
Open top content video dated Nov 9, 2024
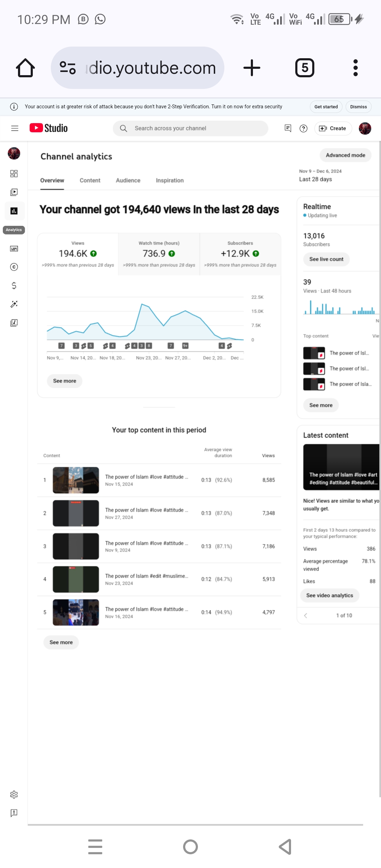(159, 547)
